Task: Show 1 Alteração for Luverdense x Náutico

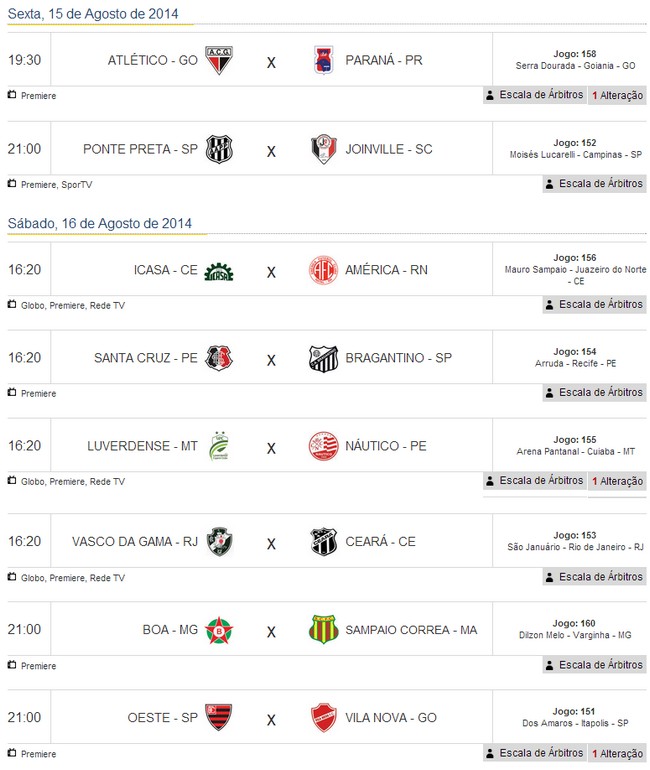Action: tap(617, 481)
